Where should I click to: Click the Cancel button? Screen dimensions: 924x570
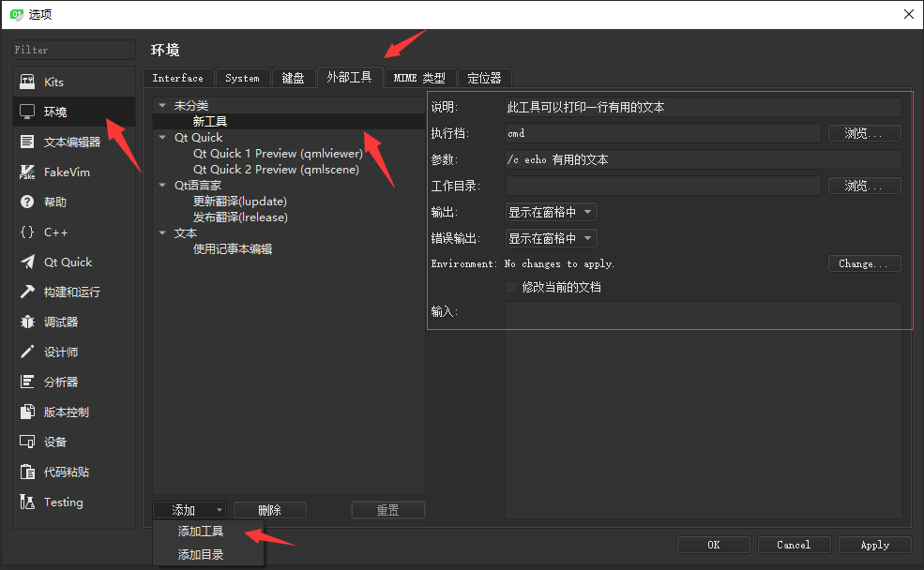[x=794, y=545]
